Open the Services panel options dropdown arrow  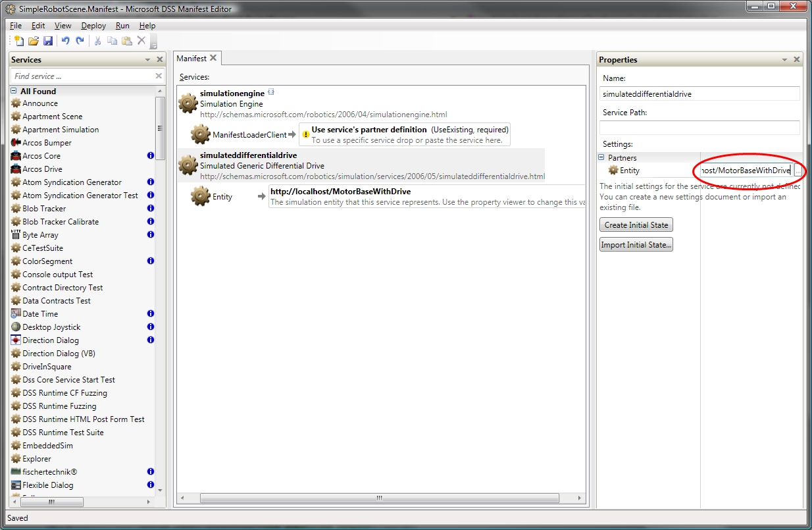(148, 60)
